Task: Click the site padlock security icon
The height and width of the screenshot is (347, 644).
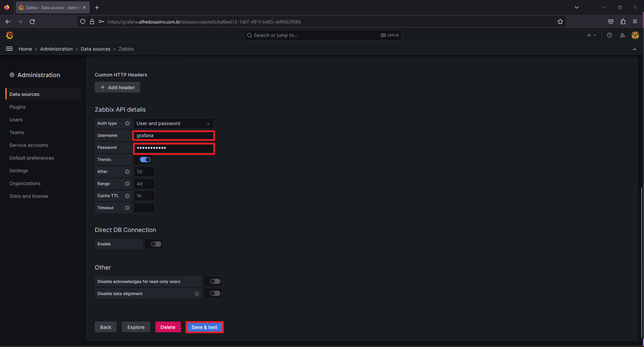Action: point(92,22)
